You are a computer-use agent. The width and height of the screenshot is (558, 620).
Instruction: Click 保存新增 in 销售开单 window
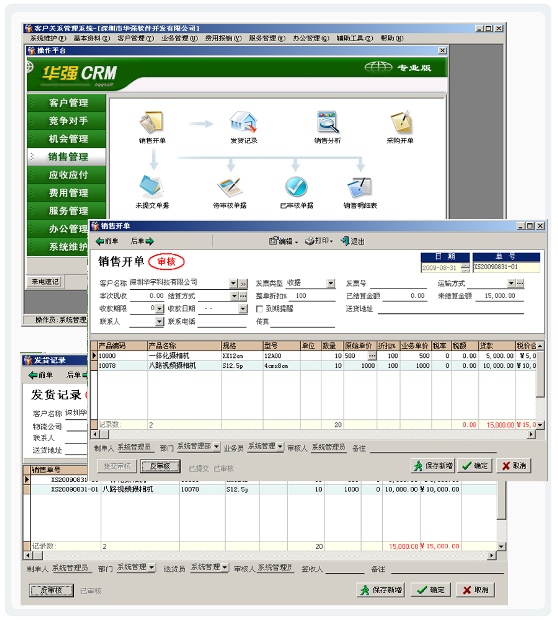pos(433,465)
